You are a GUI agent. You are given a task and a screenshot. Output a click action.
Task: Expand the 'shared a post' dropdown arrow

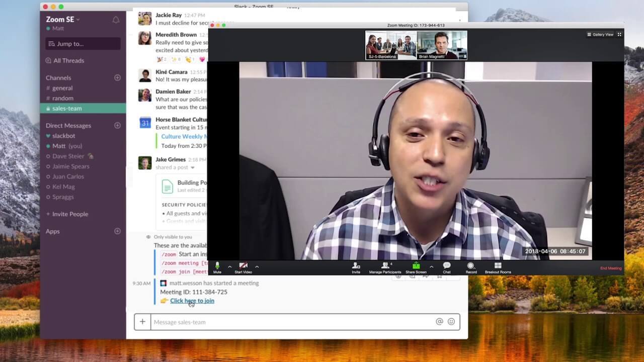click(x=192, y=167)
